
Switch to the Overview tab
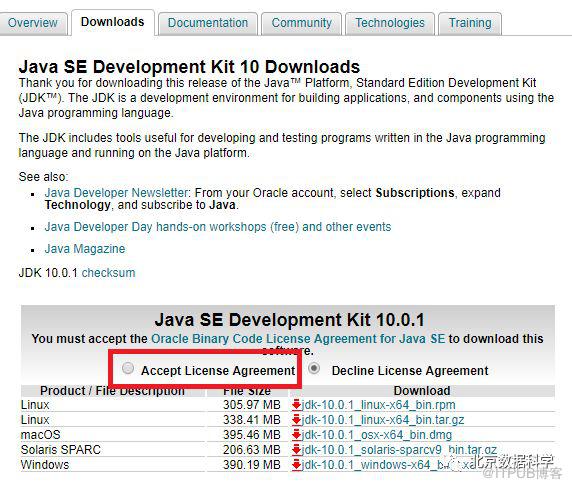[x=33, y=23]
